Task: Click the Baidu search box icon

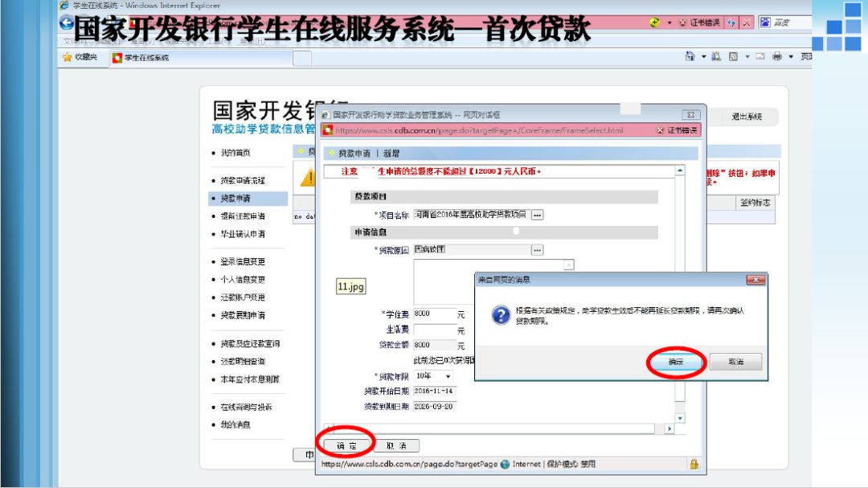Action: click(766, 23)
